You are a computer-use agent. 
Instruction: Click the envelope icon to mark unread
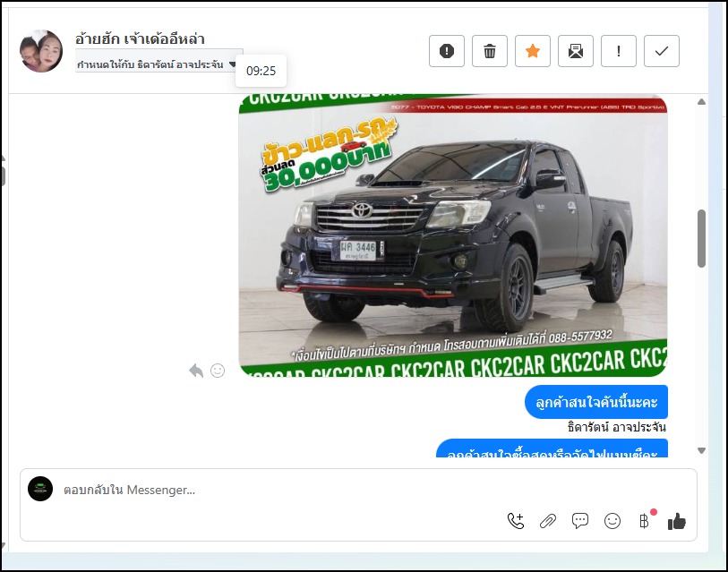(576, 51)
